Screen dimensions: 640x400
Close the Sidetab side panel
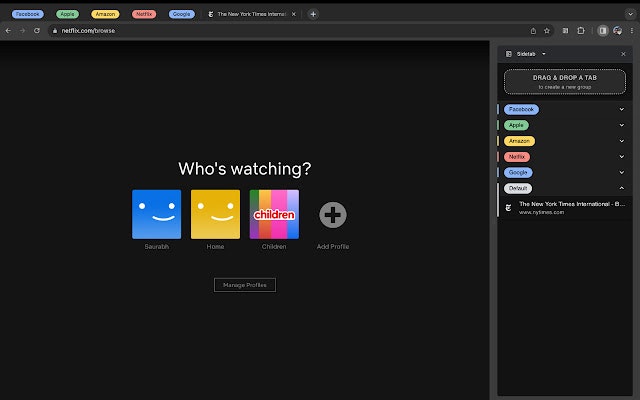point(623,54)
